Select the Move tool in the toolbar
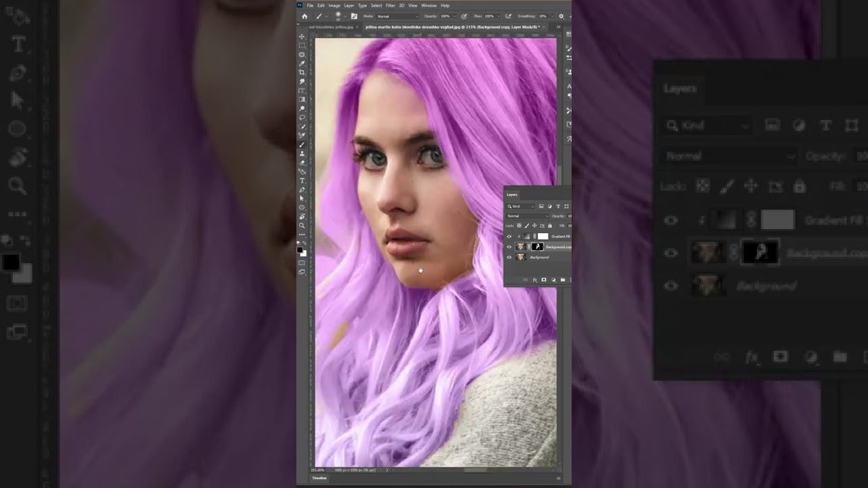Image resolution: width=868 pixels, height=488 pixels. (x=302, y=37)
